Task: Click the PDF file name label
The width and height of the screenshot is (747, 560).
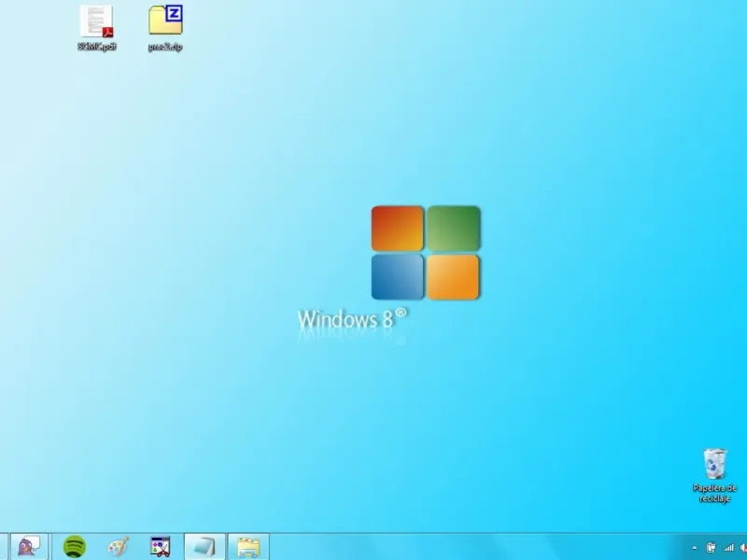Action: (97, 47)
